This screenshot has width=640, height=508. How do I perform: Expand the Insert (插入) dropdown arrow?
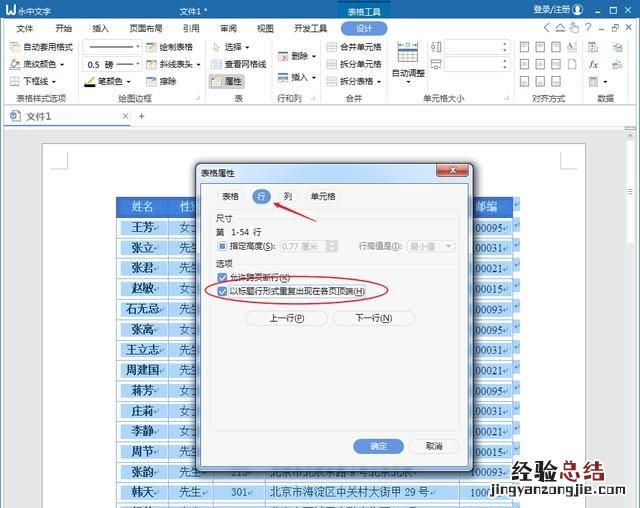click(314, 77)
